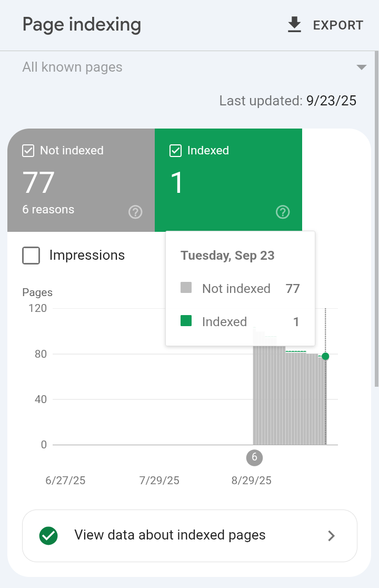Click the vertical scrollbar on right edge
Screen dimensions: 379x588
376,219
